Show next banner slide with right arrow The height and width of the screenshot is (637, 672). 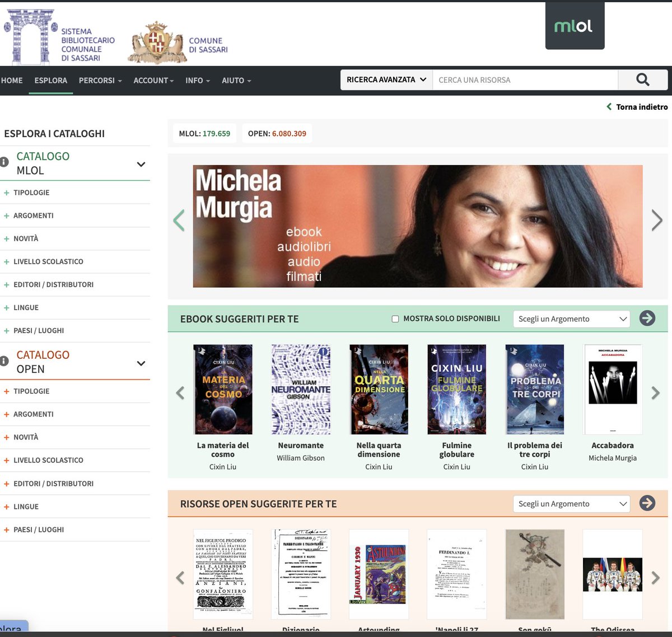click(657, 221)
